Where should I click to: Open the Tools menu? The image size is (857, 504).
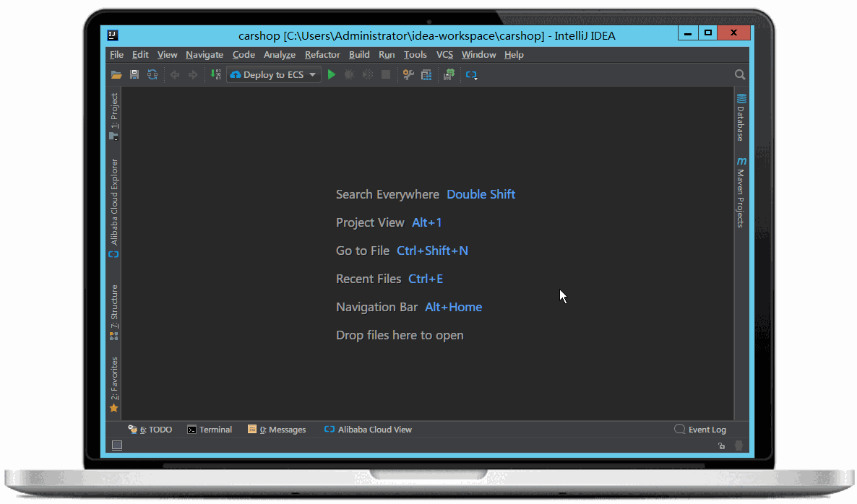pyautogui.click(x=415, y=55)
